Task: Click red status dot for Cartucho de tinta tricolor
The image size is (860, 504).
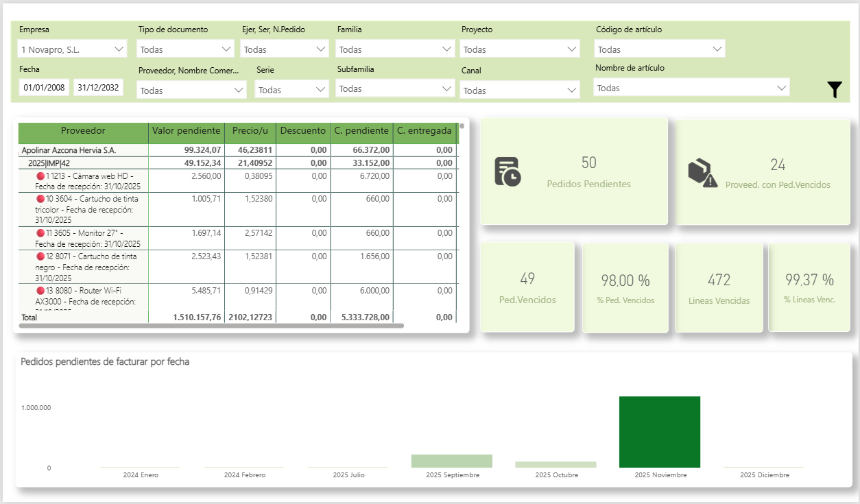Action: 40,199
